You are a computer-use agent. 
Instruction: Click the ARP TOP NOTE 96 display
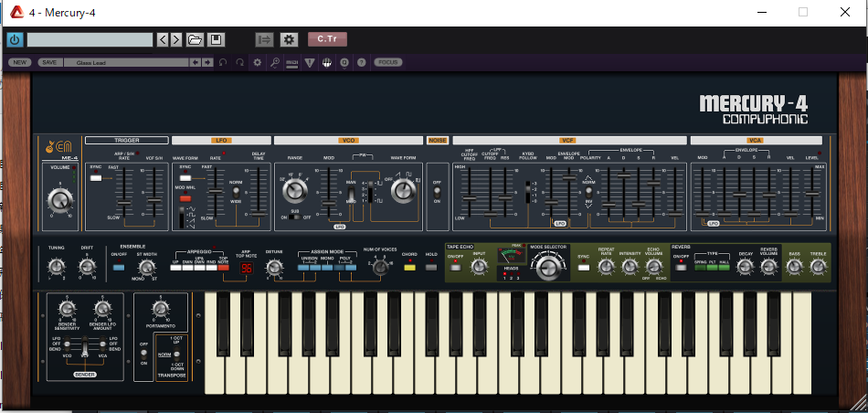tap(247, 269)
